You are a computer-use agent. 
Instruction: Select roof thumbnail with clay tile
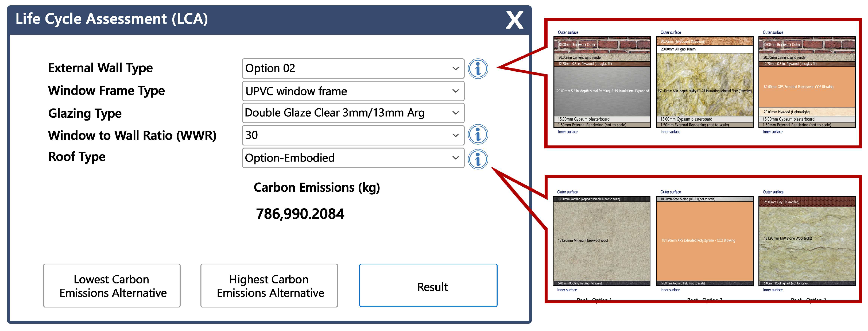pyautogui.click(x=807, y=241)
